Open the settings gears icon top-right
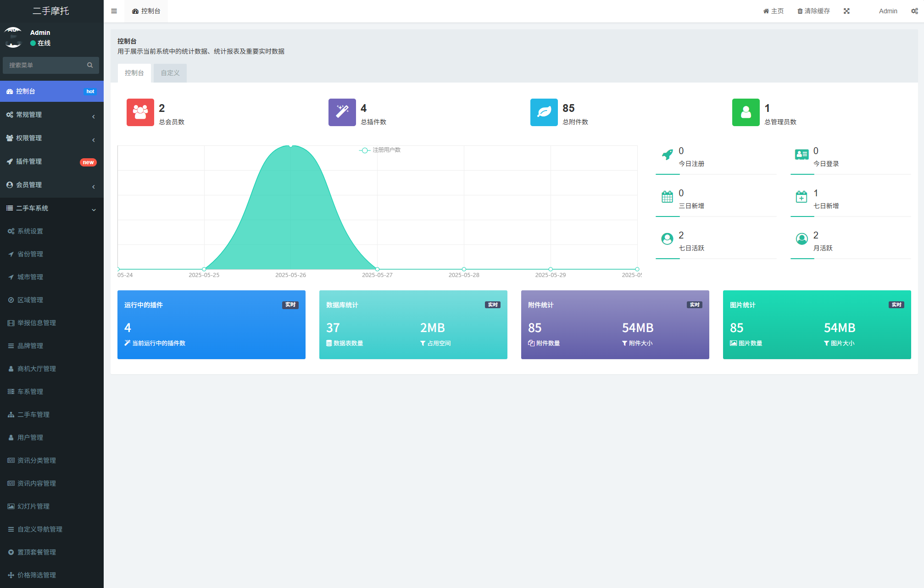Image resolution: width=924 pixels, height=588 pixels. [914, 11]
